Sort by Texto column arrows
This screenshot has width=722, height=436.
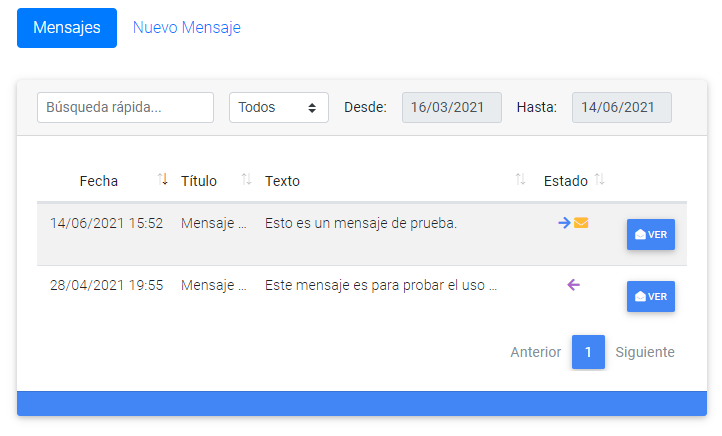(x=520, y=179)
